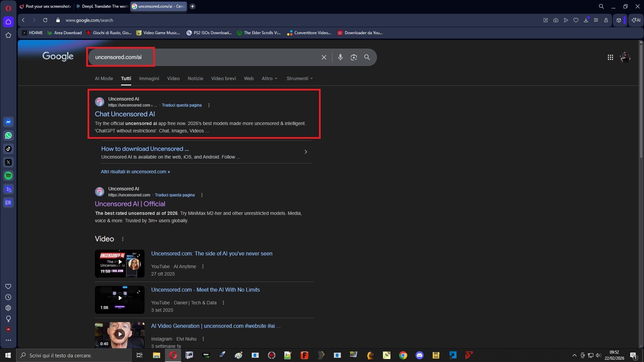Screen dimensions: 644x362
Task: Open File Explorer from the taskbar
Action: 156,355
